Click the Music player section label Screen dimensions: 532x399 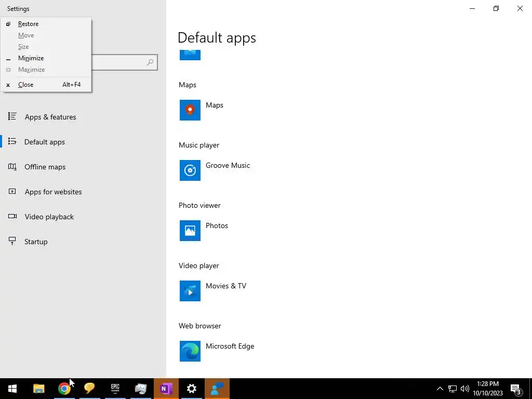199,145
